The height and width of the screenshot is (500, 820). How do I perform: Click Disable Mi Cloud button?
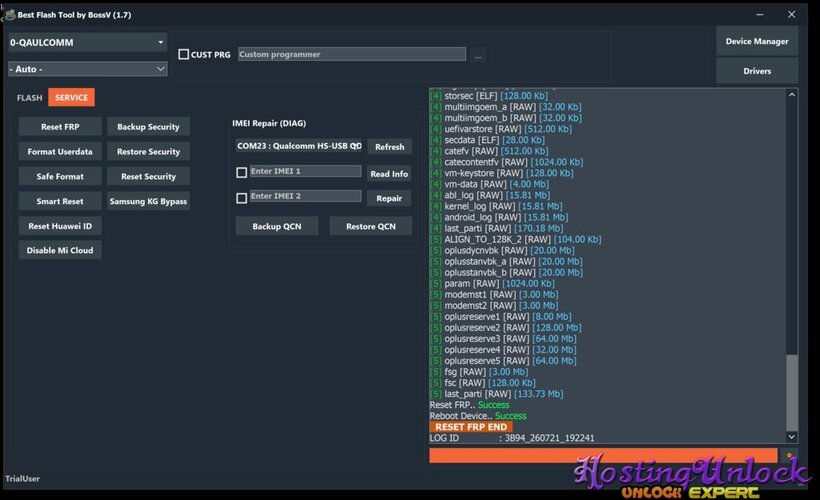pyautogui.click(x=60, y=250)
